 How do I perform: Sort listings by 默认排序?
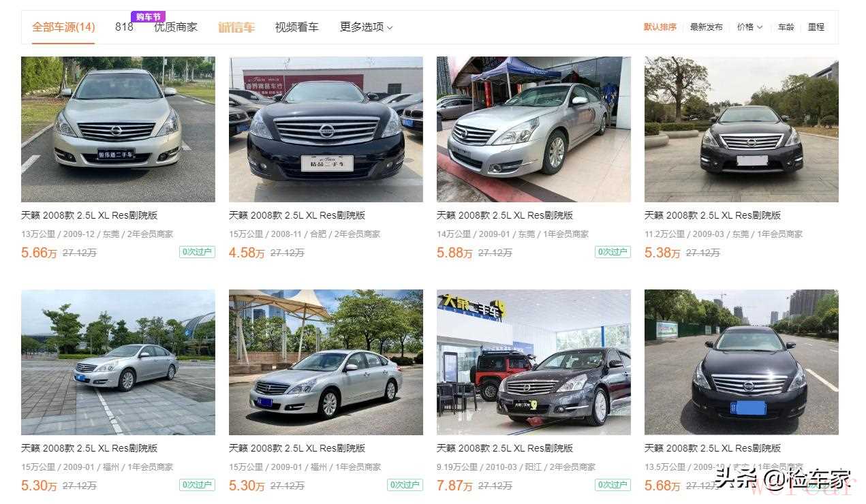click(x=660, y=27)
